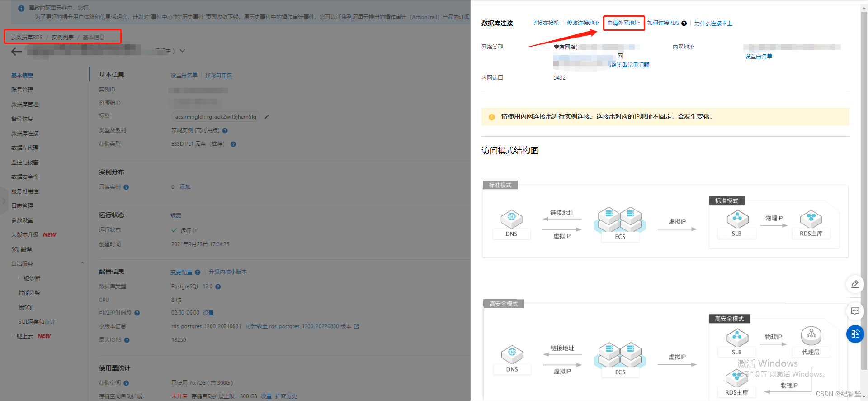Viewport: 868px width, 401px height.
Task: Click 扩容历史 link
Action: tap(286, 396)
